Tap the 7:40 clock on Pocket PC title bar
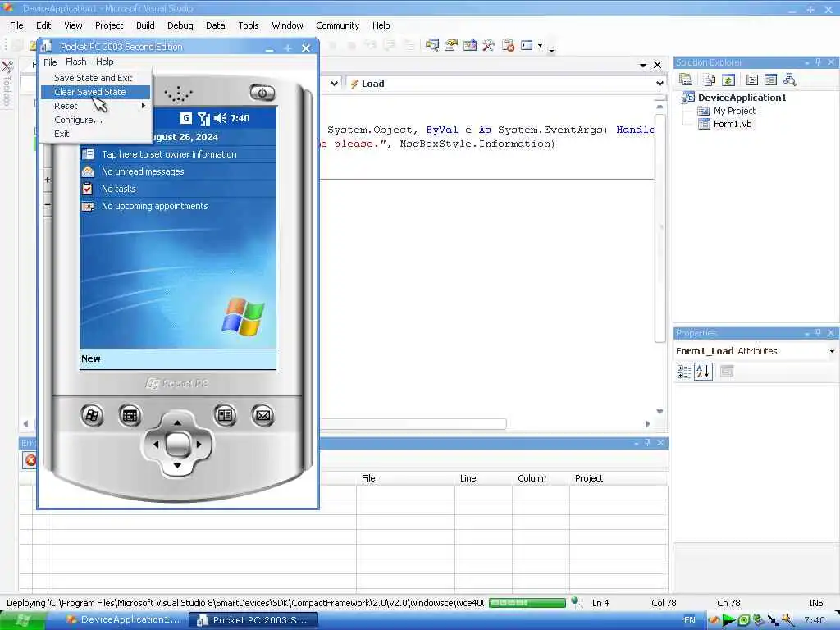Image resolution: width=840 pixels, height=630 pixels. tap(240, 118)
